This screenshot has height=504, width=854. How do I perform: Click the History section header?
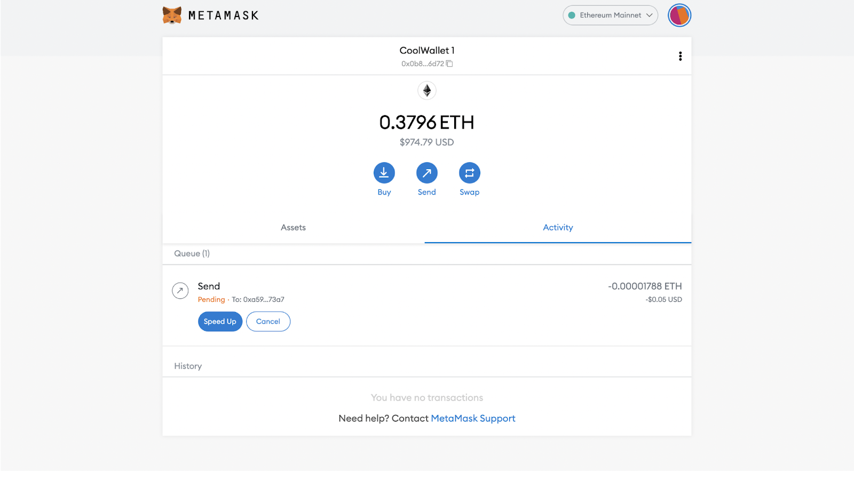(x=188, y=366)
